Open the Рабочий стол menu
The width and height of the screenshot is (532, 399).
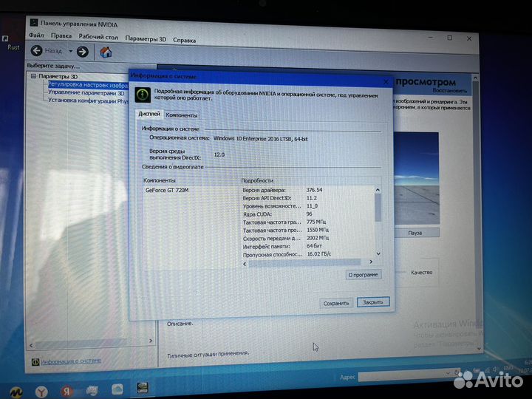point(98,37)
